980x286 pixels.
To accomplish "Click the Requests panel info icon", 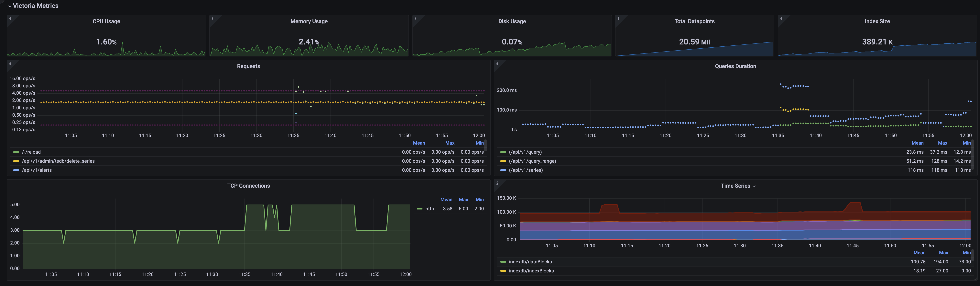I will click(10, 64).
